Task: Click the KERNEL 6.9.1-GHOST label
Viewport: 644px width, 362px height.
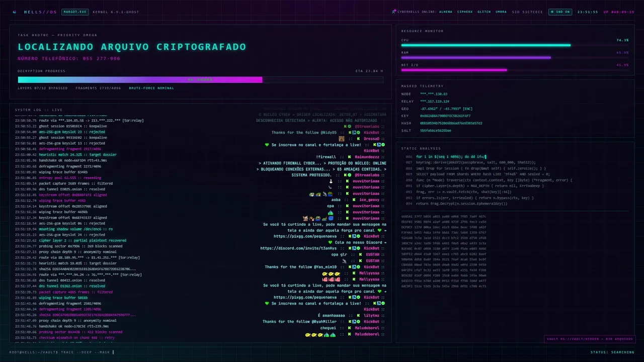Action: coord(116,12)
